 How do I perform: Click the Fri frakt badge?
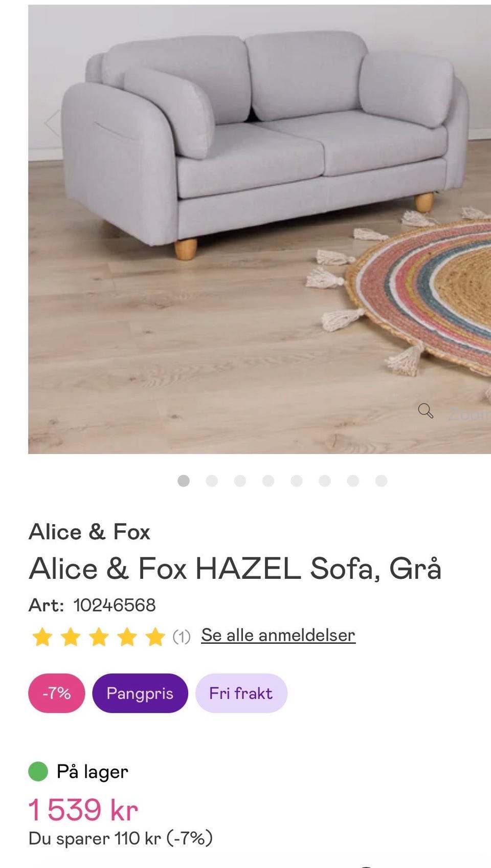(x=241, y=693)
